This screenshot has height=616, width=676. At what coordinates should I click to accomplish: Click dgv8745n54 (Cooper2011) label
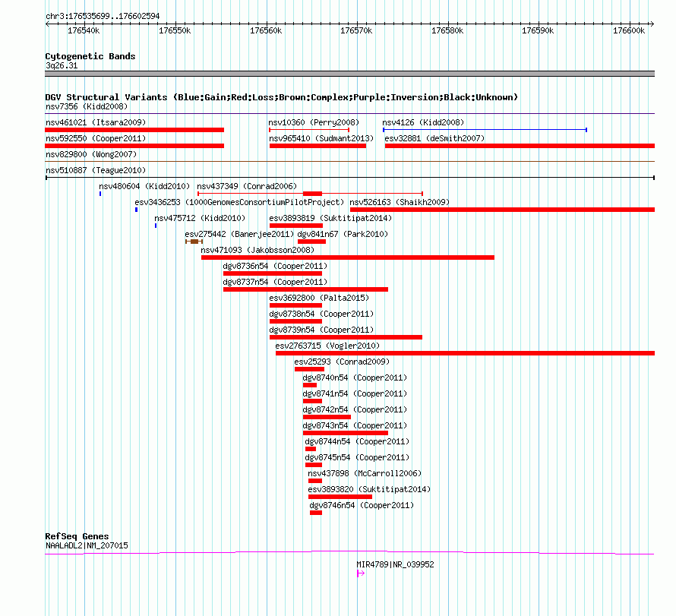pos(357,457)
